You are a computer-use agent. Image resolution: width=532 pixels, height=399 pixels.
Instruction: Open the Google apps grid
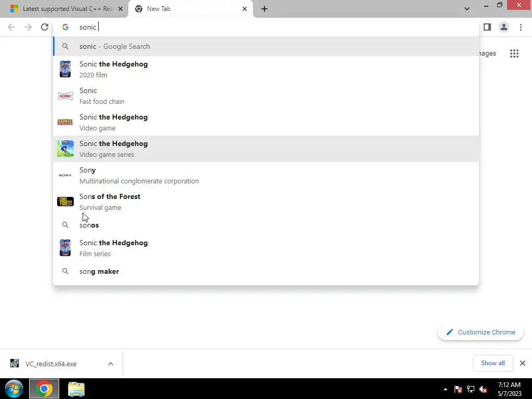(514, 54)
